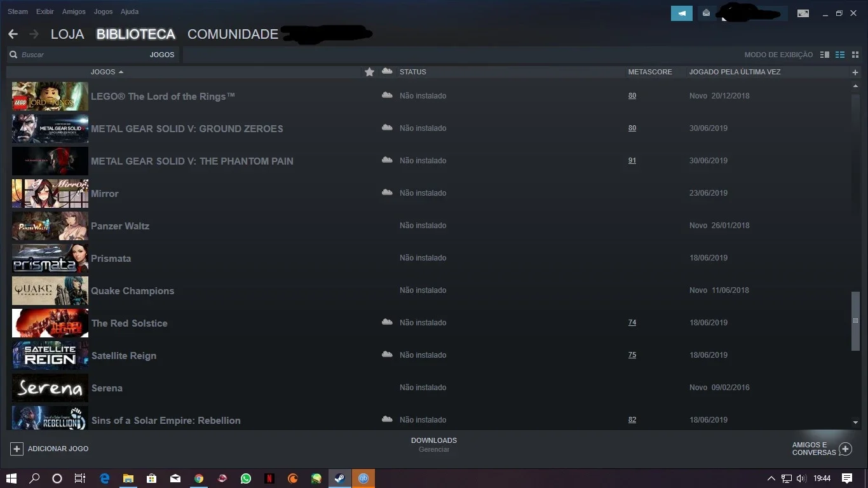
Task: Select the list view mode icon
Action: tap(840, 55)
